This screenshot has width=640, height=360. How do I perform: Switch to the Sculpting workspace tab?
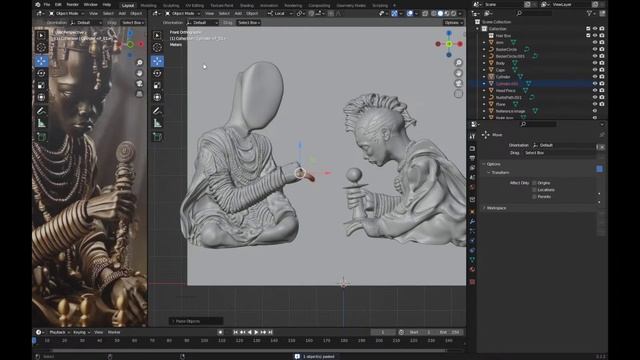coord(171,5)
